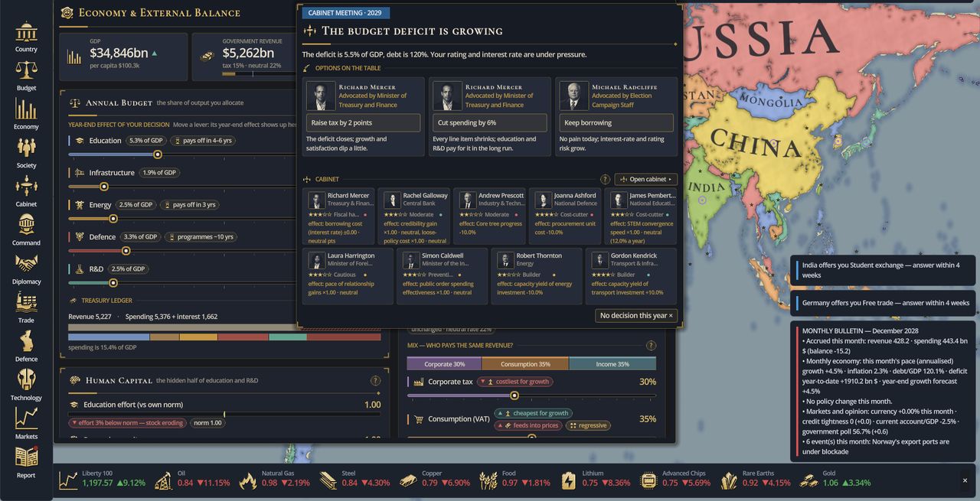Open the Technology sidebar section
Image resolution: width=980 pixels, height=501 pixels.
coord(26,385)
